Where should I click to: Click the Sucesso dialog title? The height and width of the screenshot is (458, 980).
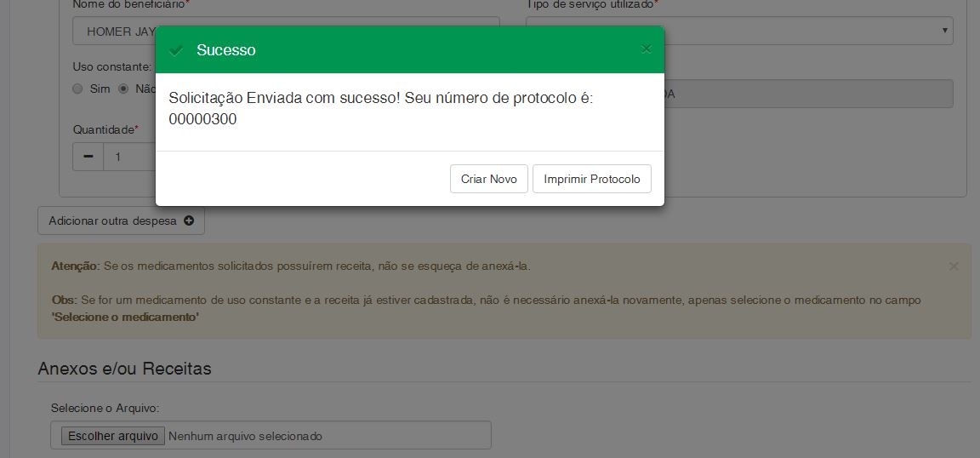click(226, 50)
